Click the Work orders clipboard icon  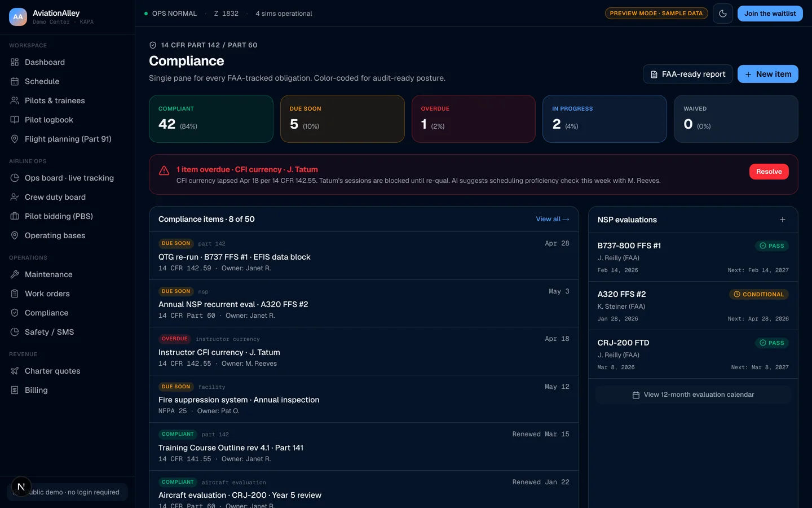15,294
